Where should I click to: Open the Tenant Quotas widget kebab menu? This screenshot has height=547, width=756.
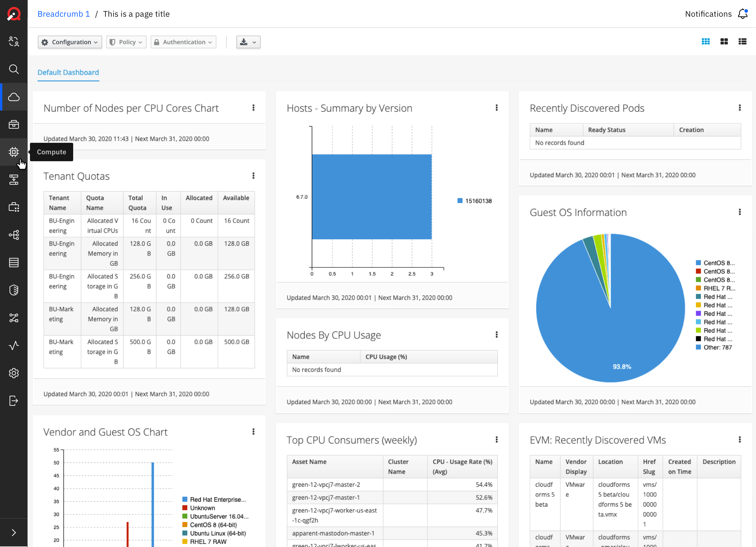pos(253,176)
